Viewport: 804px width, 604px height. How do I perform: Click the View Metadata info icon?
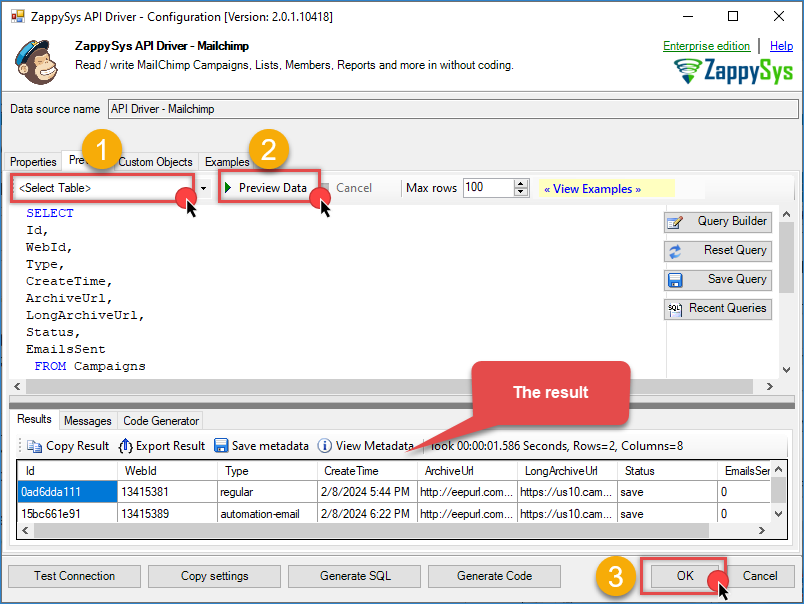click(325, 446)
